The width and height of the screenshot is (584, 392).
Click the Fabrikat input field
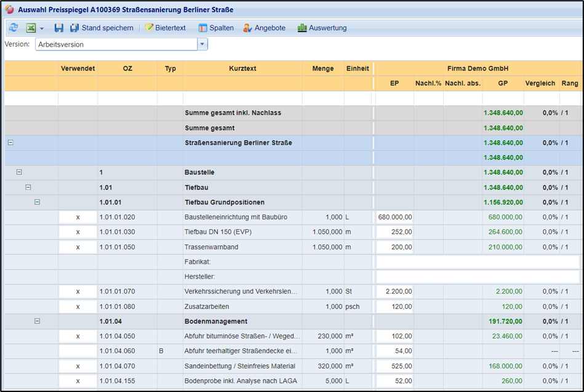click(477, 262)
